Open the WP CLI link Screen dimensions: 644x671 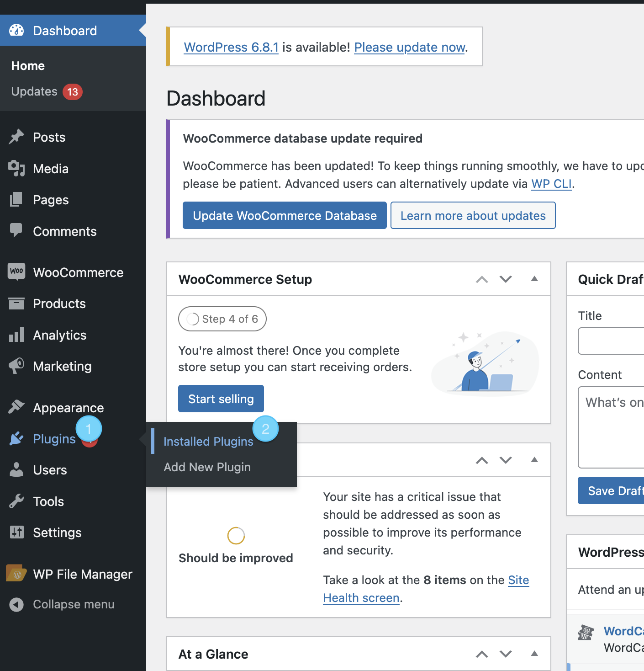coord(551,184)
